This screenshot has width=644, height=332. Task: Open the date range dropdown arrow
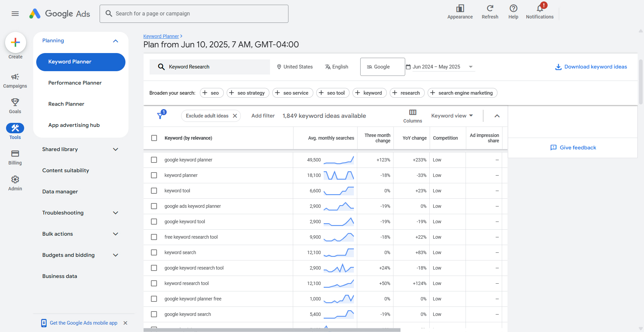(x=471, y=67)
